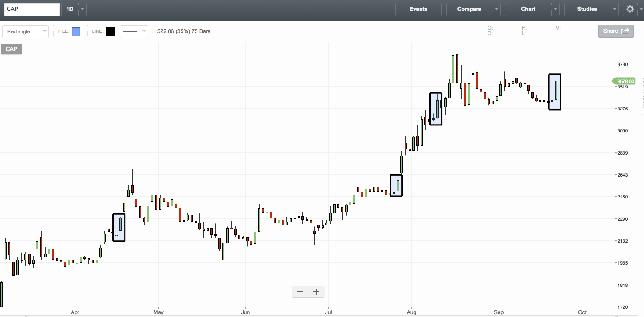
Task: Click the Oct date axis label
Action: 582,313
